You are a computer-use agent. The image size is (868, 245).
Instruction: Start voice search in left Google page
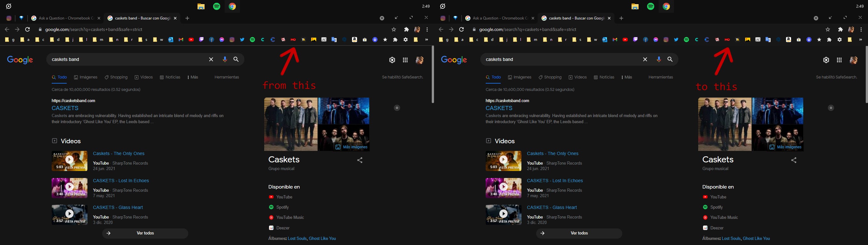coord(225,59)
